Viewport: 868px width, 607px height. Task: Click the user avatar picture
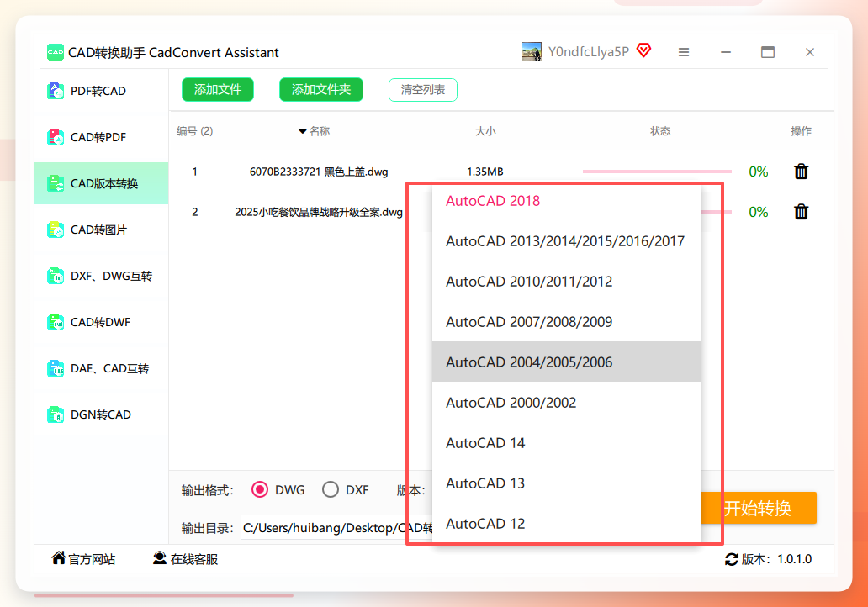click(x=532, y=52)
